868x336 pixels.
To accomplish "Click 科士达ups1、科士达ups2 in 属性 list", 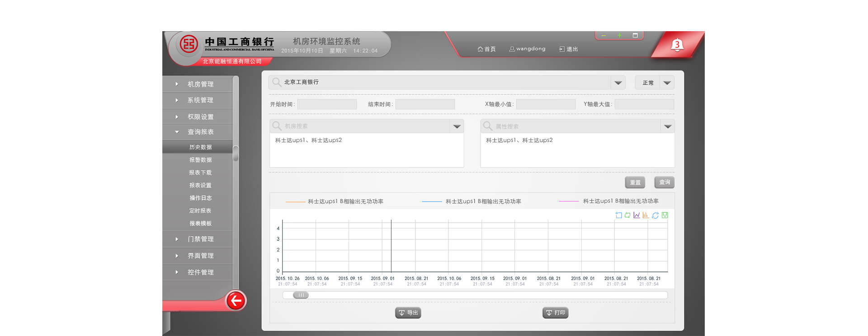I will coord(519,140).
